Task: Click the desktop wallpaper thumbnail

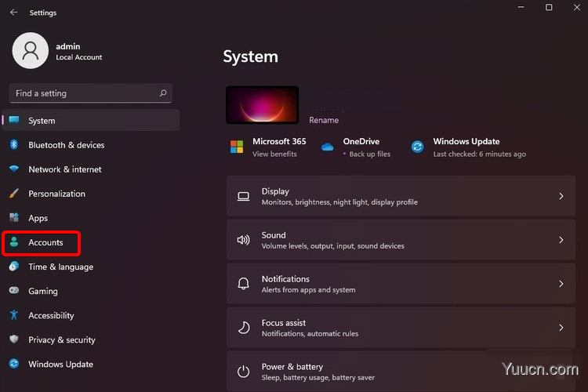Action: coord(262,104)
